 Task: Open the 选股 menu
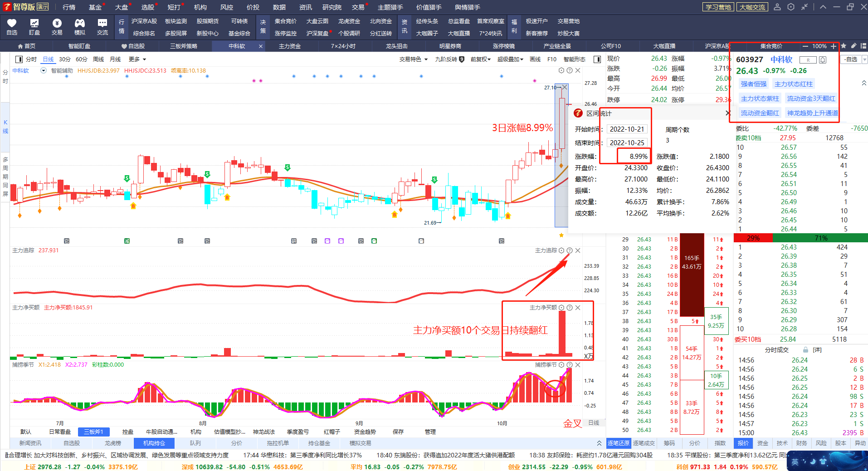pyautogui.click(x=147, y=7)
